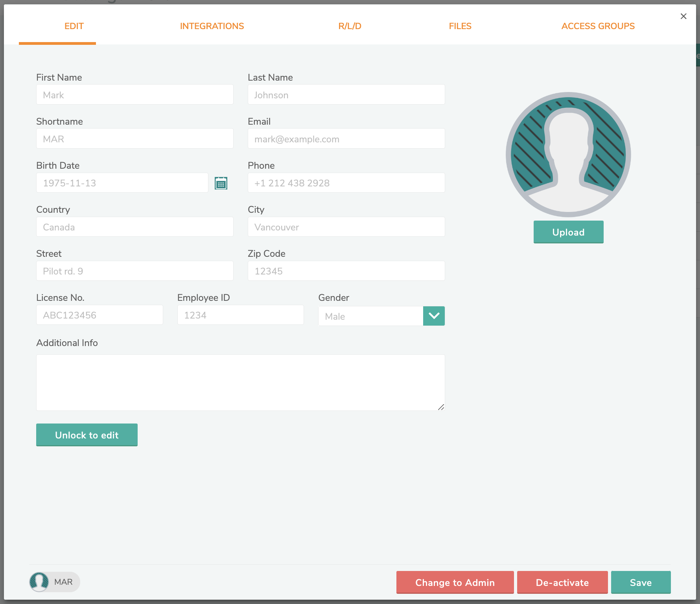The height and width of the screenshot is (604, 700).
Task: Click into the Additional Info text area
Action: click(x=240, y=383)
